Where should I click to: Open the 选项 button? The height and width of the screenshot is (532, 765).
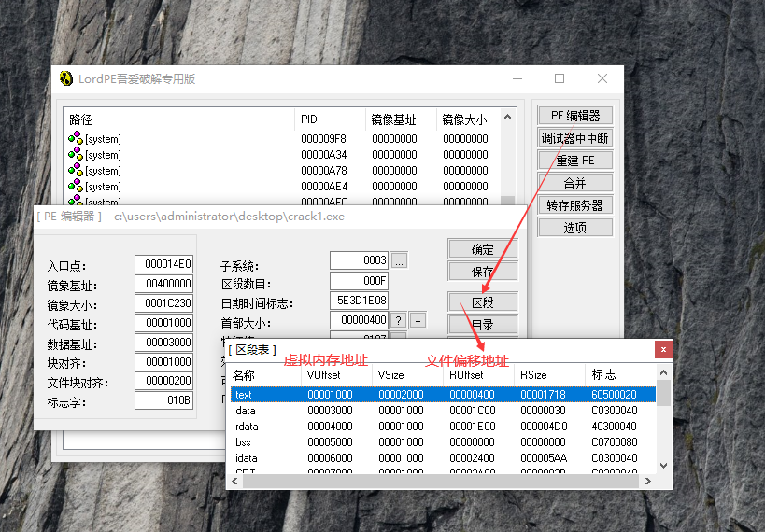click(x=575, y=227)
